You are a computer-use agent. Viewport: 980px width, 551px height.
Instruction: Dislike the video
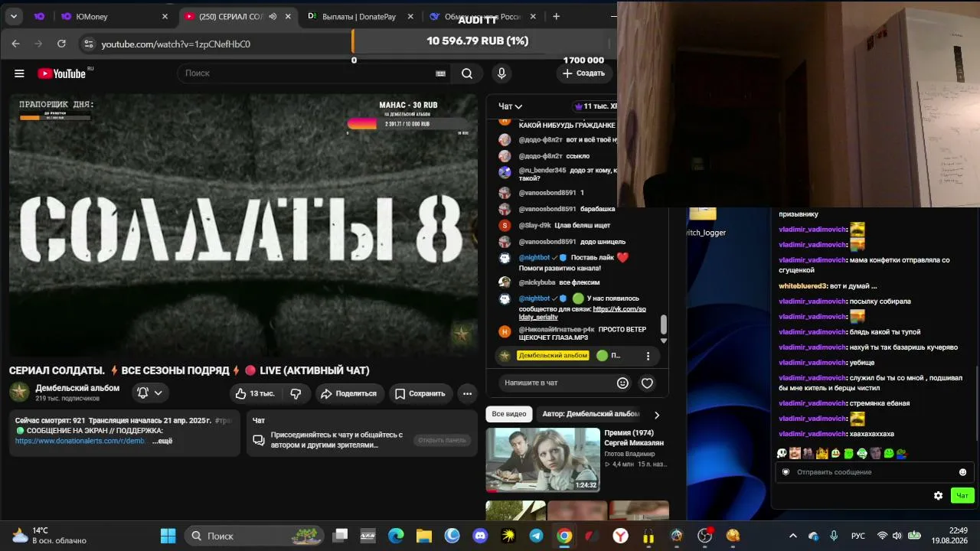click(x=296, y=393)
